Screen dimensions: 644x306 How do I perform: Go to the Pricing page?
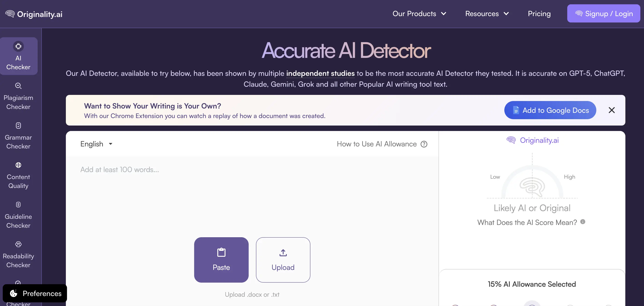tap(539, 13)
